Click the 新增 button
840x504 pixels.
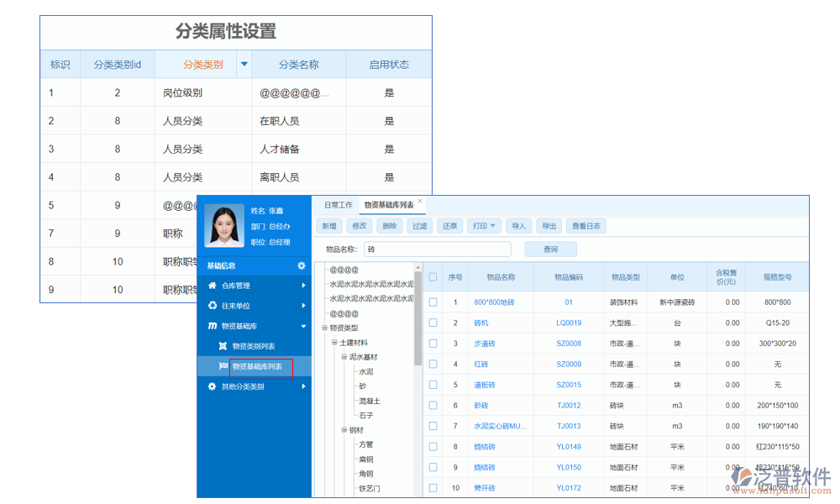[x=331, y=226]
